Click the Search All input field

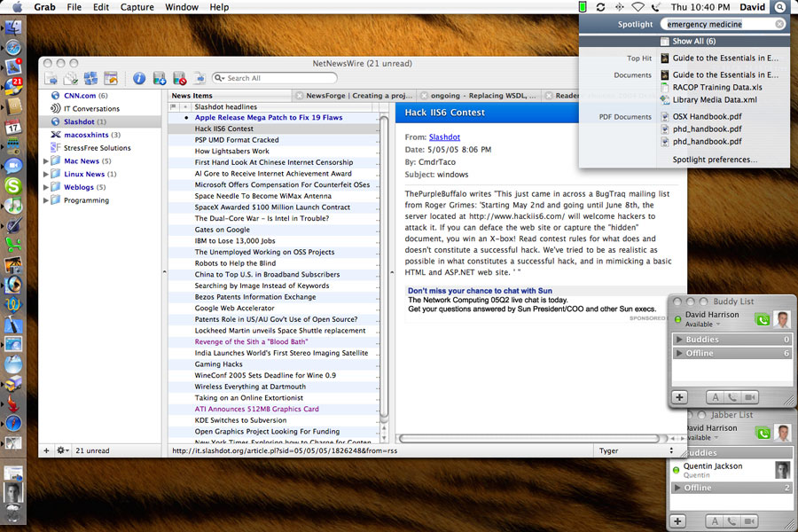point(275,78)
